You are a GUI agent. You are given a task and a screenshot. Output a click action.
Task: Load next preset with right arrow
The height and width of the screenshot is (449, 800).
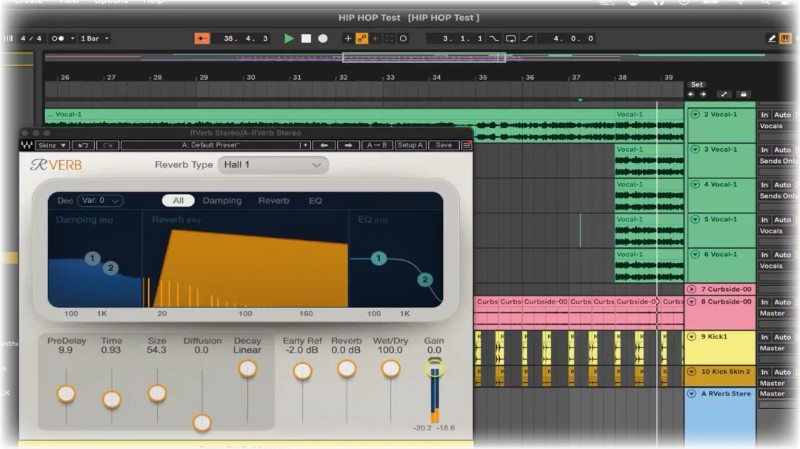[348, 145]
